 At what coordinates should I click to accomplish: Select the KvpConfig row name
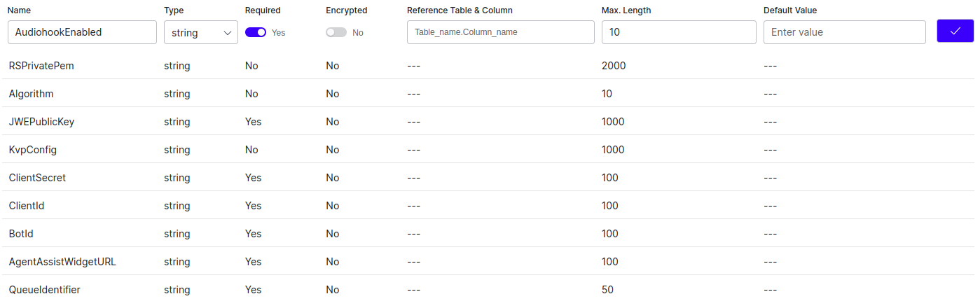33,150
